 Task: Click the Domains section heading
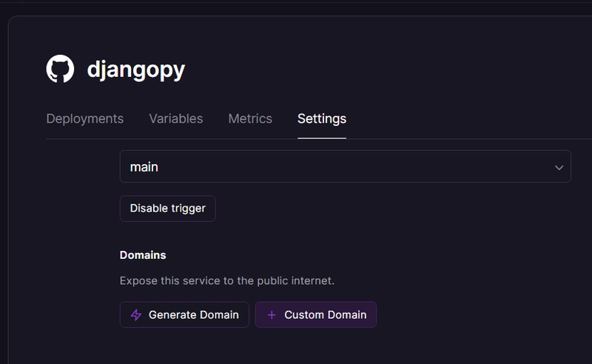[x=143, y=255]
